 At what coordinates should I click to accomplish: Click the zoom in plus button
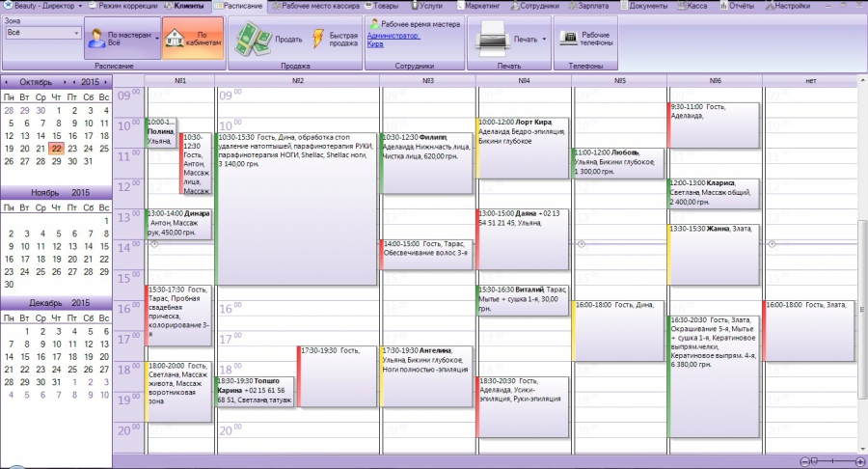click(x=860, y=461)
